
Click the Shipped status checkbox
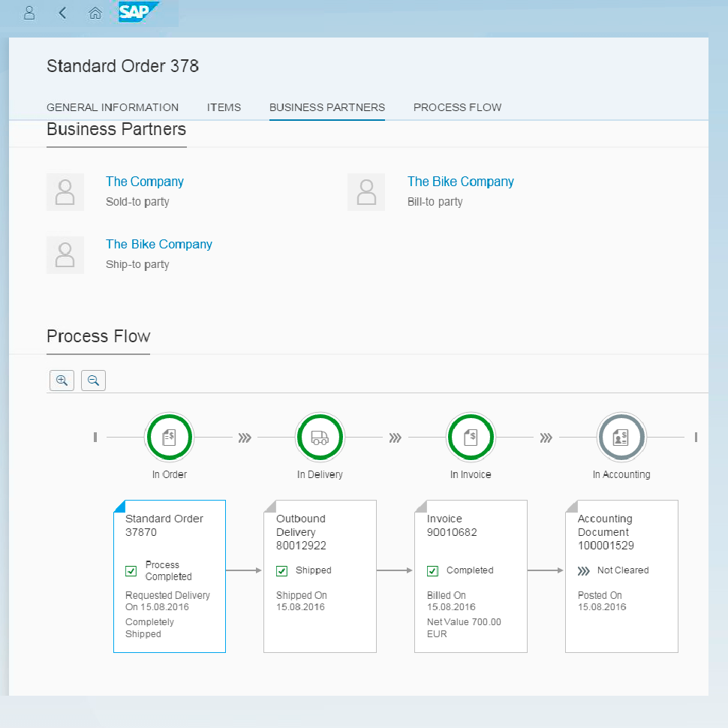click(x=282, y=571)
